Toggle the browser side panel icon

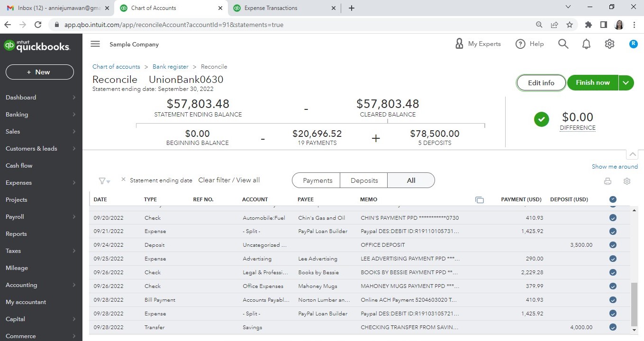pyautogui.click(x=604, y=25)
